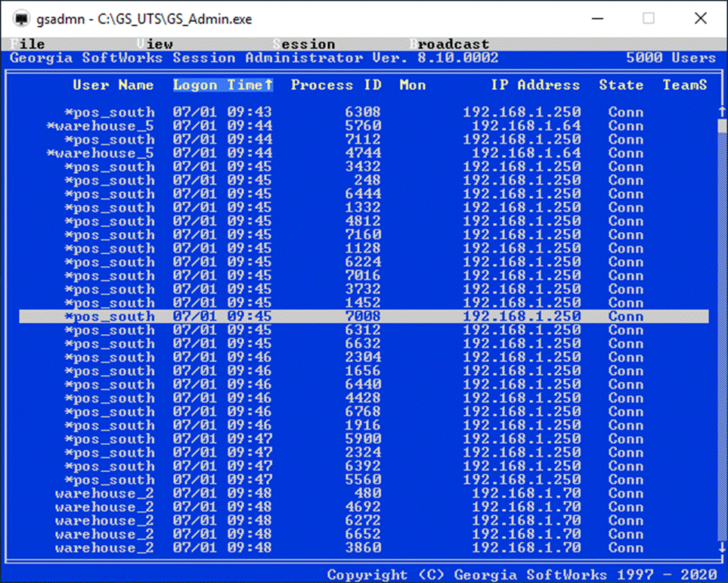Select session with process ID 4428

(364, 398)
